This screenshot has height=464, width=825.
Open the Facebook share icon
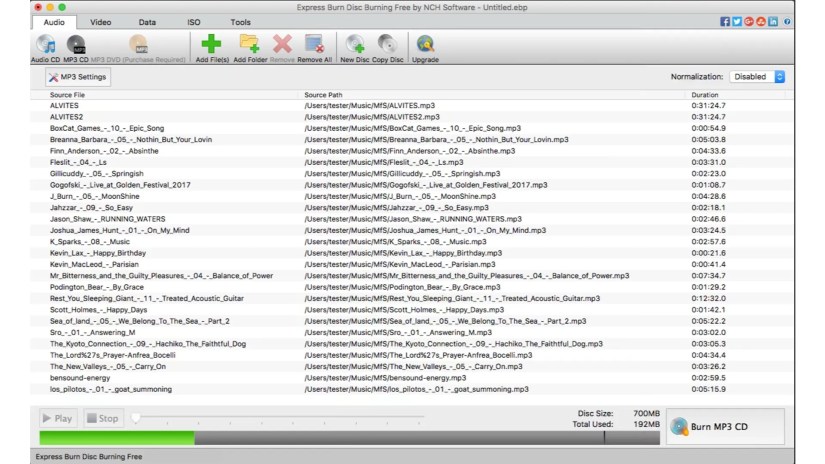click(x=725, y=22)
